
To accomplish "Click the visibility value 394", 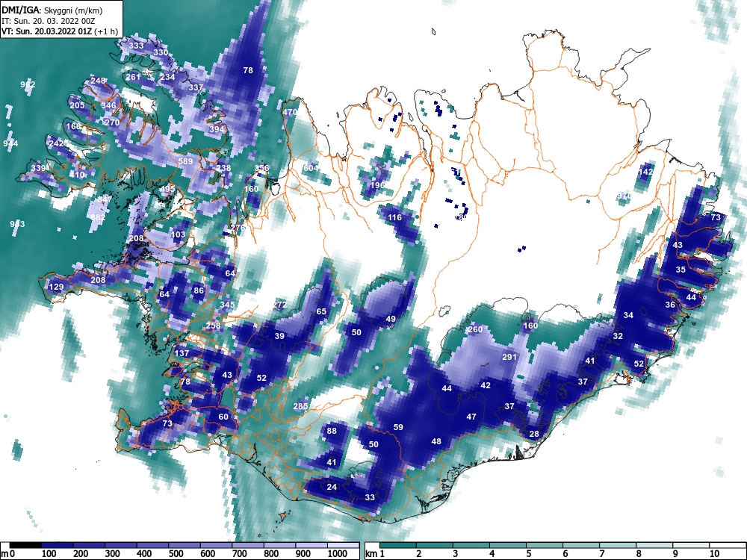I will click(217, 129).
